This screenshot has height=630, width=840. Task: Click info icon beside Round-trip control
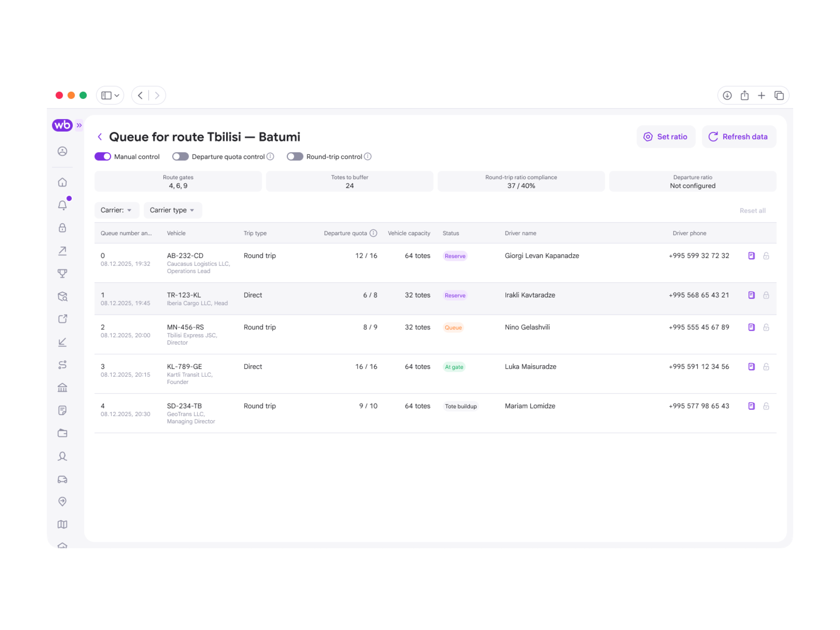(367, 157)
